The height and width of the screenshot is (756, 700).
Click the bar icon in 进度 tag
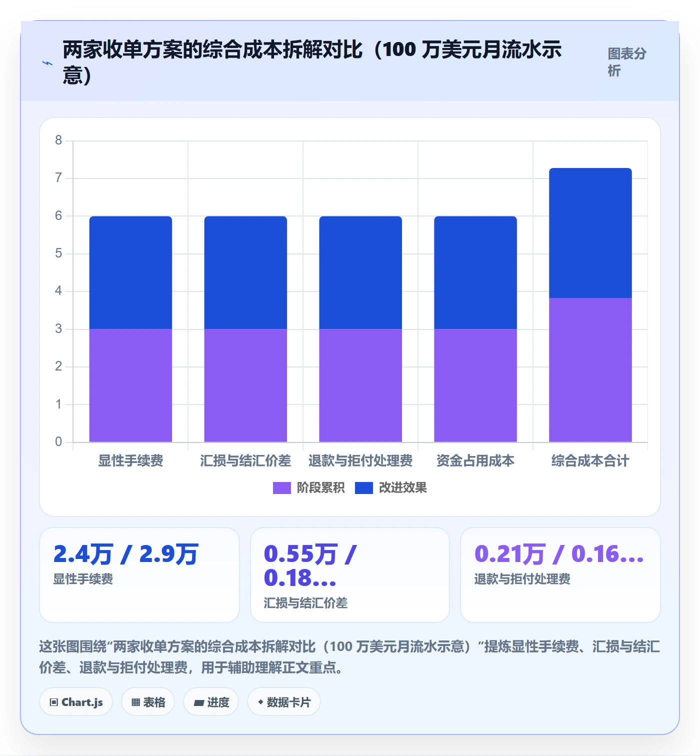point(198,702)
